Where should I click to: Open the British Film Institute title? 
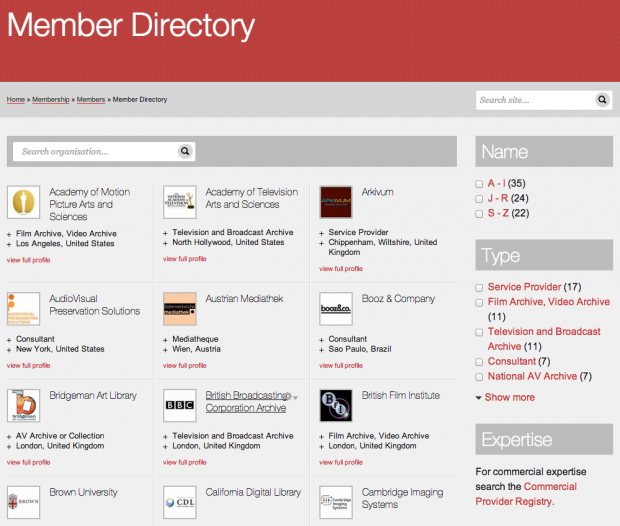click(x=401, y=395)
